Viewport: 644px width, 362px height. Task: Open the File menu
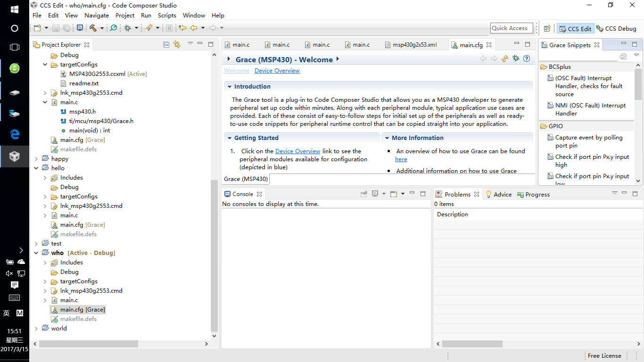tap(37, 16)
